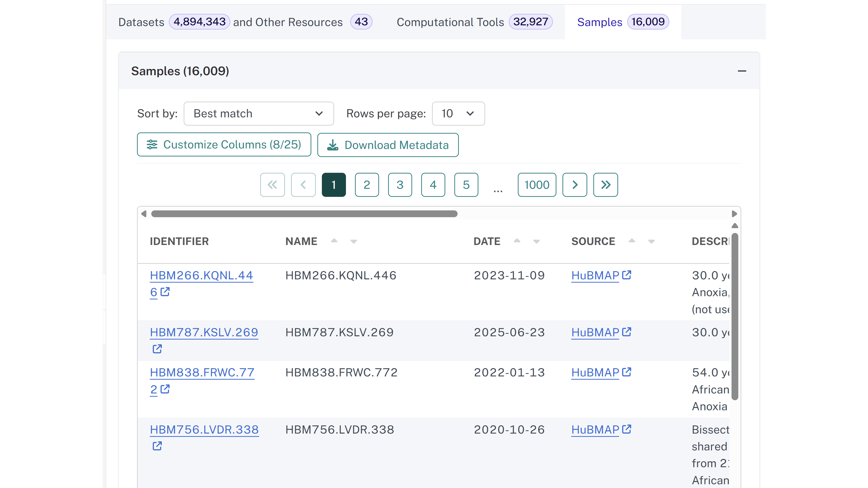Switch to the Computational Tools tab
This screenshot has width=868, height=488.
[474, 22]
